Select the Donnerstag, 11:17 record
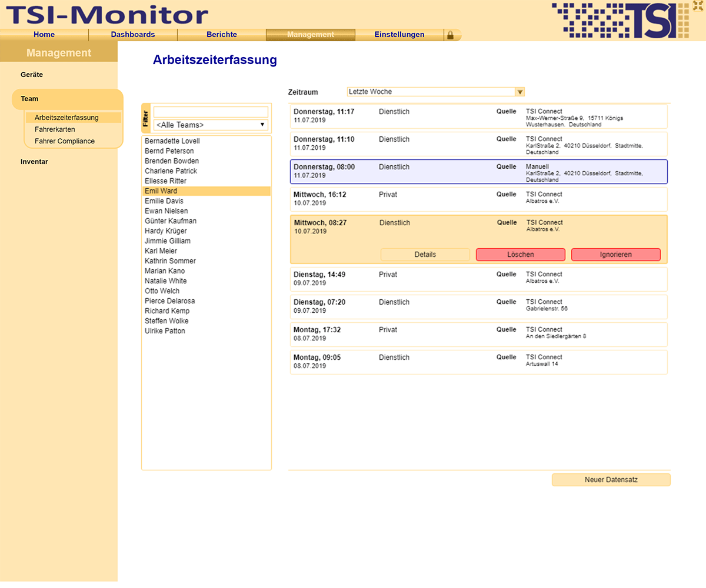Viewport: 706px width, 588px height. (x=479, y=116)
